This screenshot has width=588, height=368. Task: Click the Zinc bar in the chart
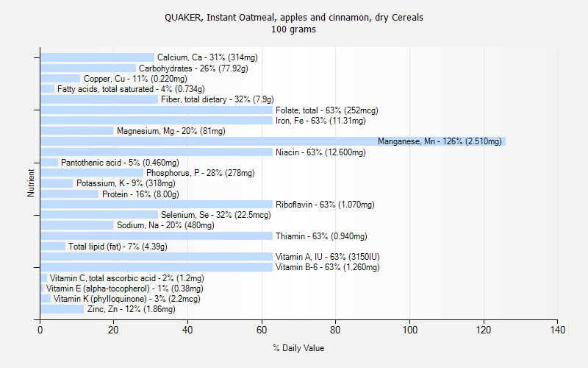(62, 309)
